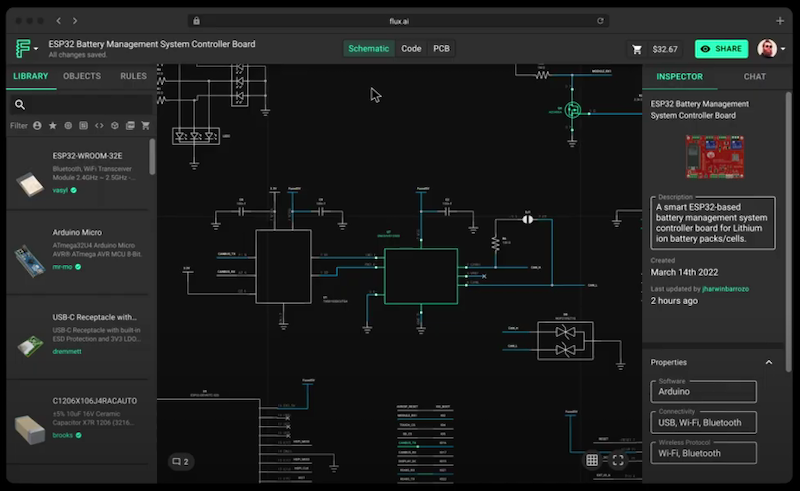Image resolution: width=800 pixels, height=491 pixels.
Task: Select the green highlighted IC symbol
Action: (x=421, y=276)
